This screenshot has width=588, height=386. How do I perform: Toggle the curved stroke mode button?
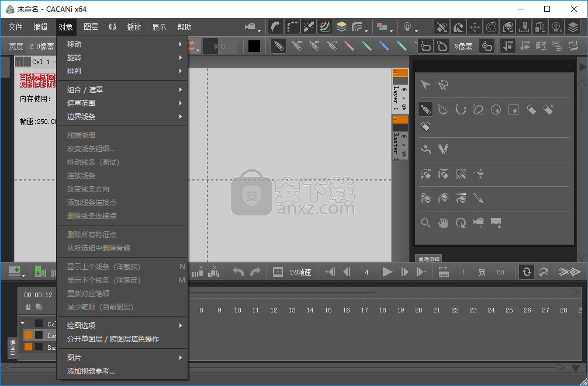[276, 27]
